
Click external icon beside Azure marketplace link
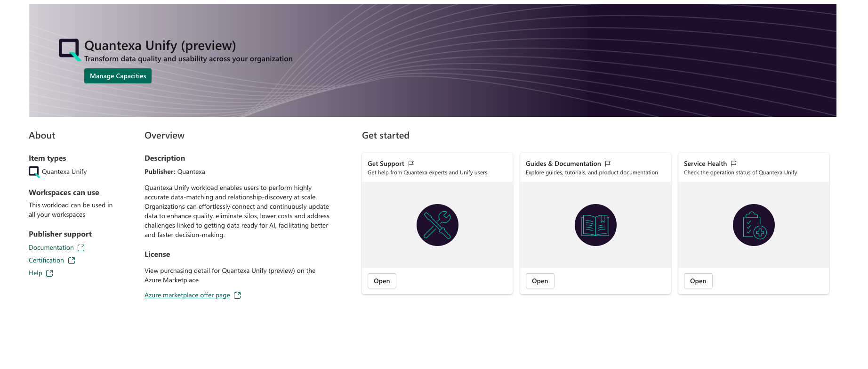[x=237, y=295]
